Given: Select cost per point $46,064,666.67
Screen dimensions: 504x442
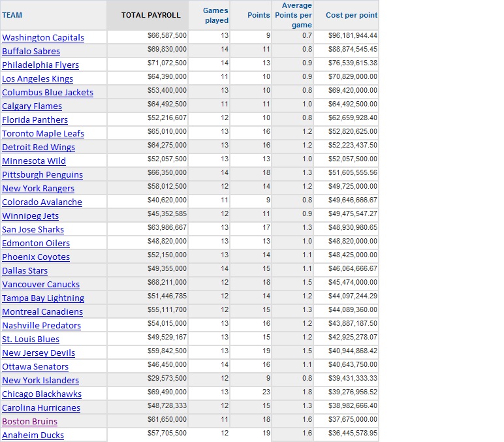Looking at the screenshot, I should tap(353, 268).
